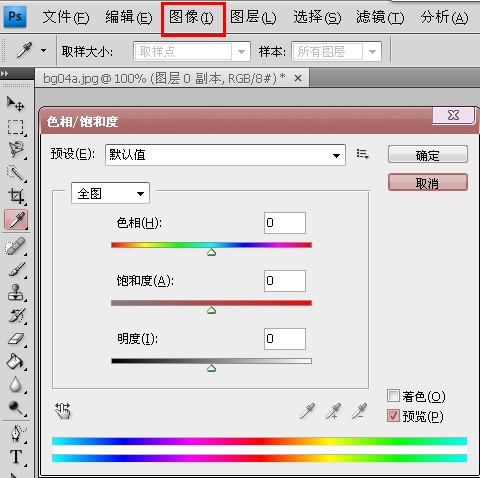Click the 色相 hue slider handle
This screenshot has width=480, height=478.
211,253
